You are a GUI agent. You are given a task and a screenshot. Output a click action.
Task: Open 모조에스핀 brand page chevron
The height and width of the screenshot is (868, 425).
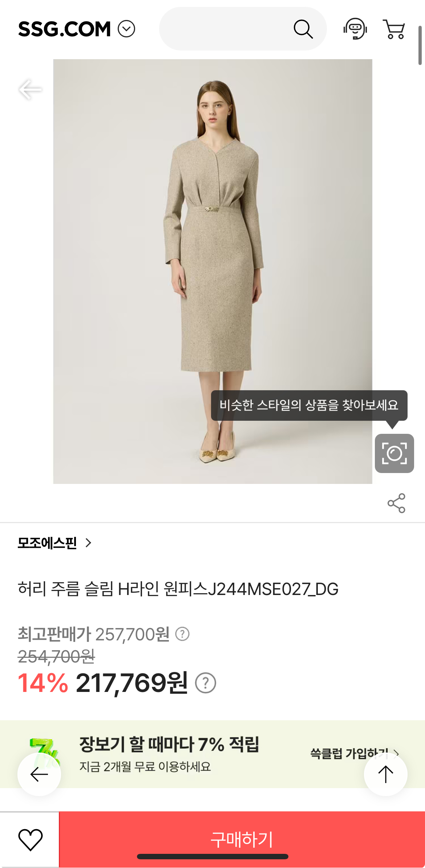pos(88,543)
